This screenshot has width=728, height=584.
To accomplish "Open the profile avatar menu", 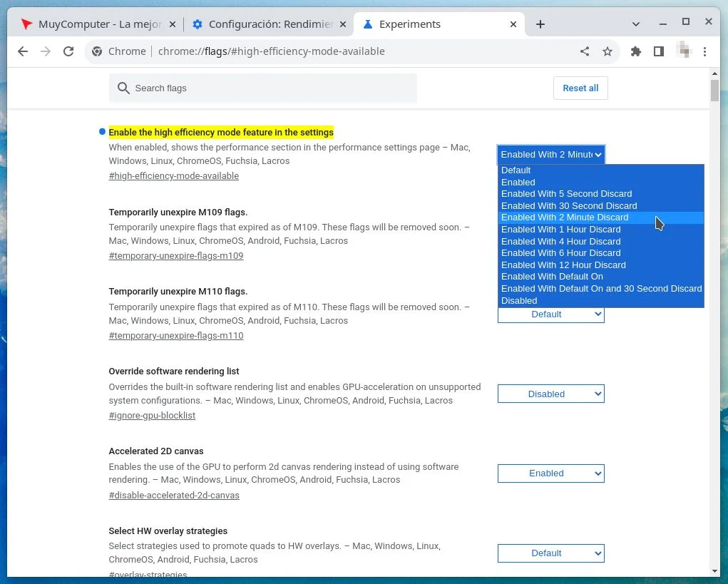I will (x=684, y=50).
